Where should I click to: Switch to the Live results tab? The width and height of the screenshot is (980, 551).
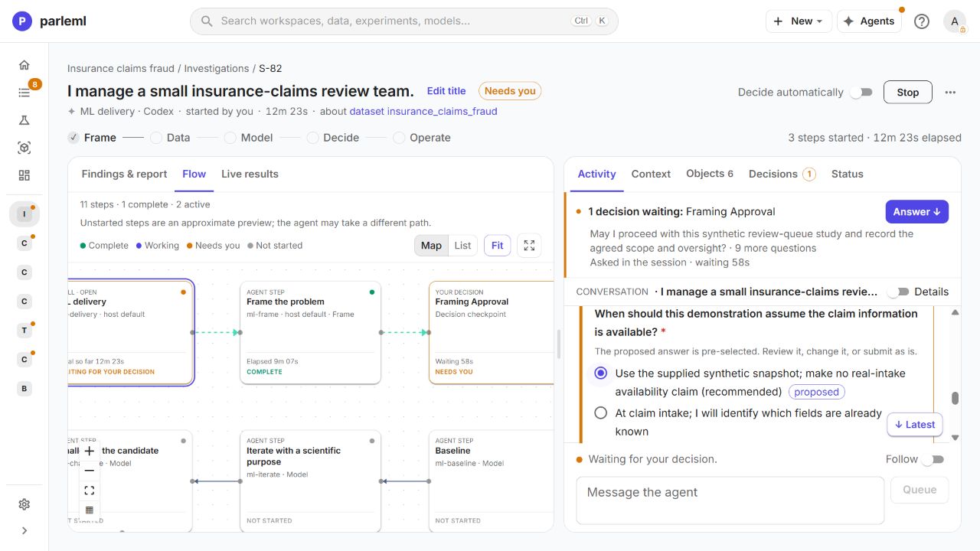[x=250, y=174]
